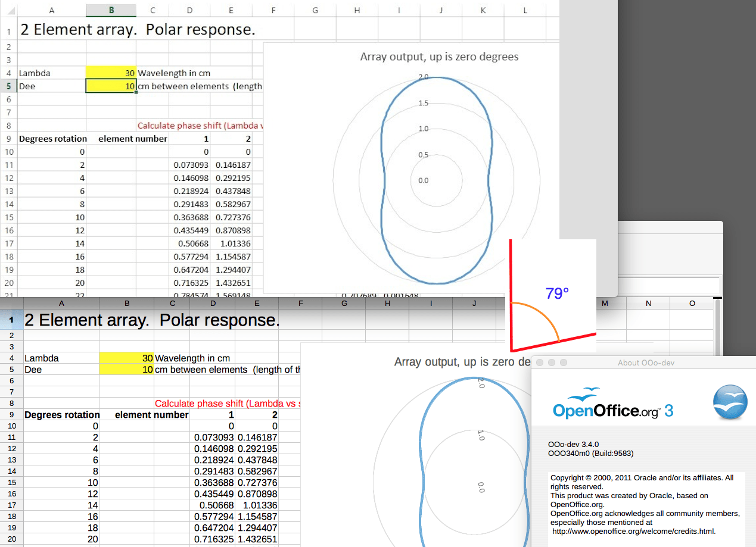Click the About OOo-dev dialog title bar
Screen dimensions: 756x547
point(643,362)
